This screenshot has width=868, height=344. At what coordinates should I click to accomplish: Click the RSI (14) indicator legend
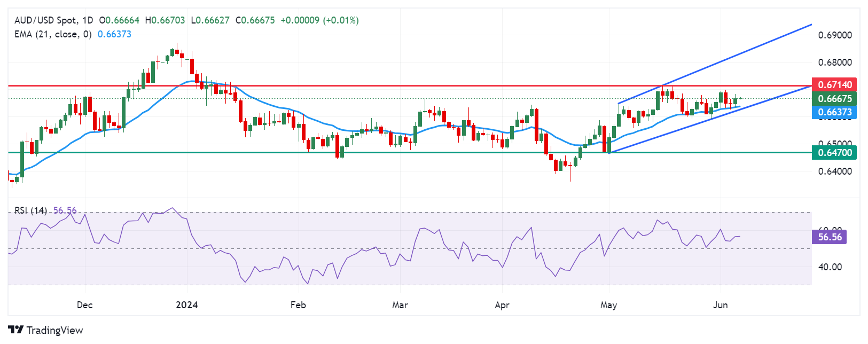point(30,210)
